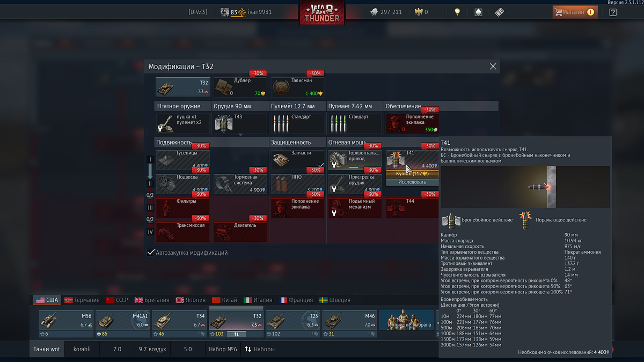Image resolution: width=644 pixels, height=362 pixels.
Task: Buy T41 with the Купить (112) button
Action: point(412,174)
